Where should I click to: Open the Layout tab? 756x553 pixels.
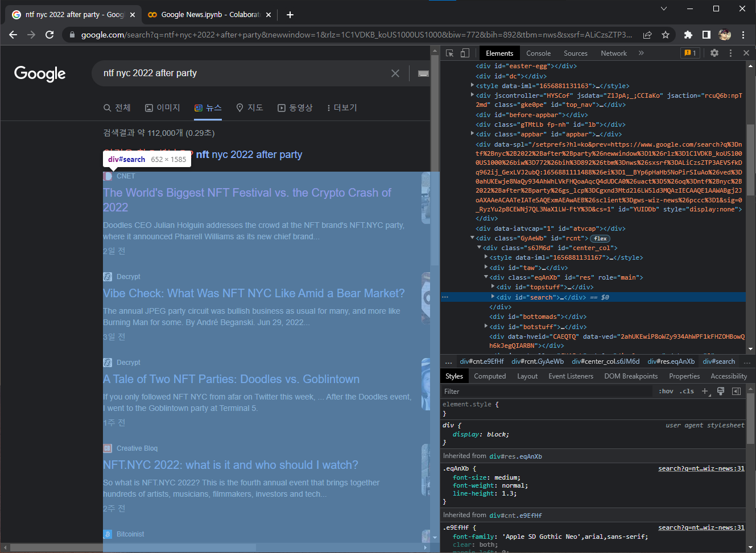(527, 376)
